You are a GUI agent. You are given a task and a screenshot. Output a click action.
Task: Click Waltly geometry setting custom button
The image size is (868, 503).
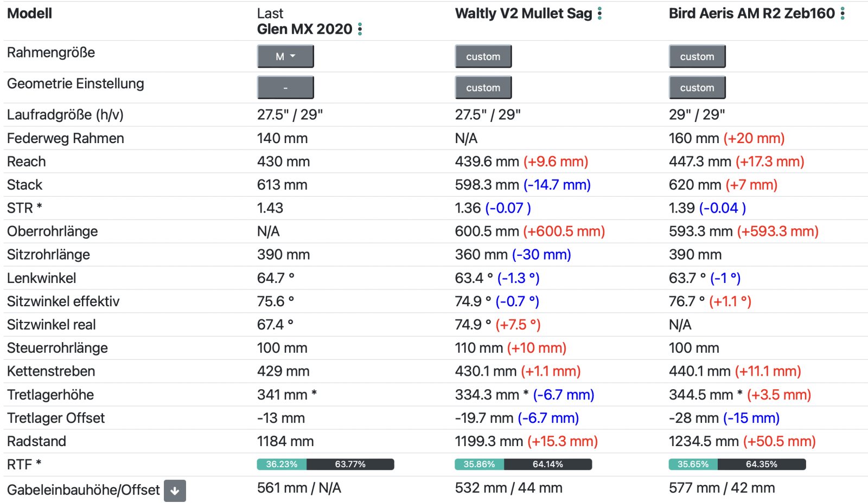coord(483,88)
